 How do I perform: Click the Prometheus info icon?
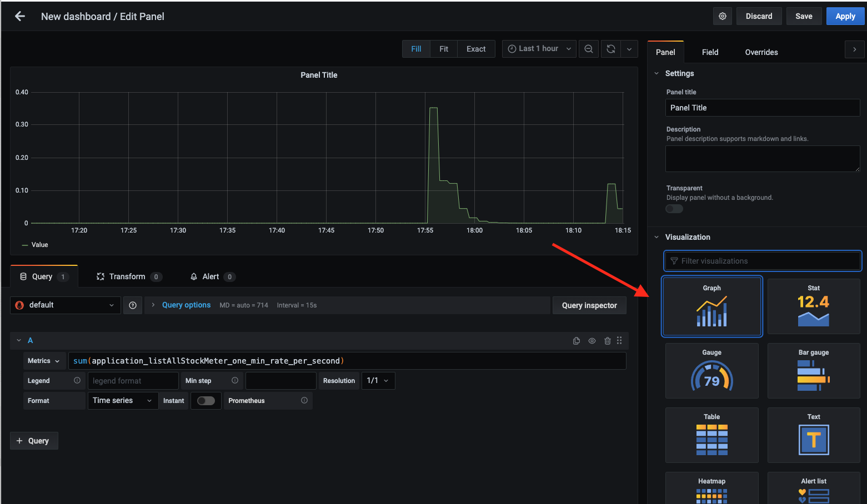tap(304, 400)
